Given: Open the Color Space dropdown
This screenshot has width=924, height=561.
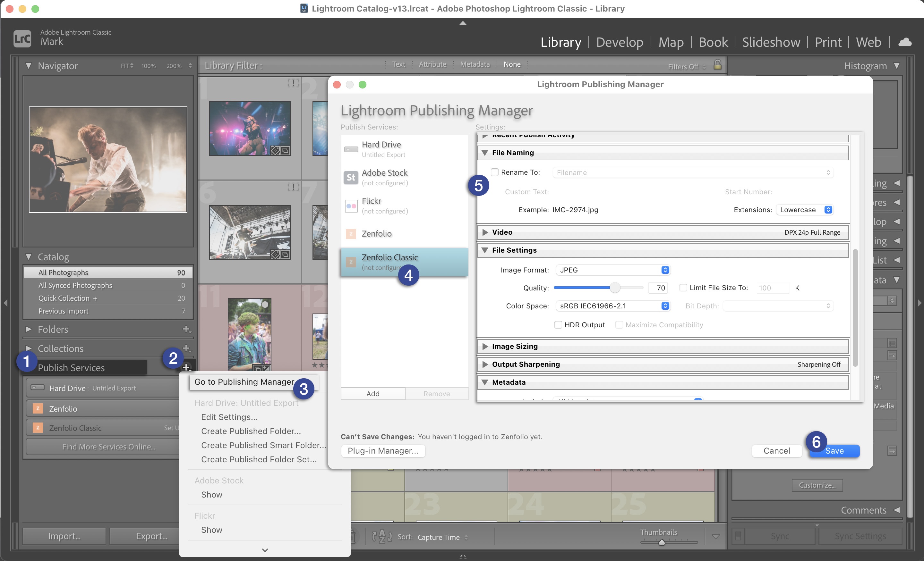Looking at the screenshot, I should click(x=613, y=306).
